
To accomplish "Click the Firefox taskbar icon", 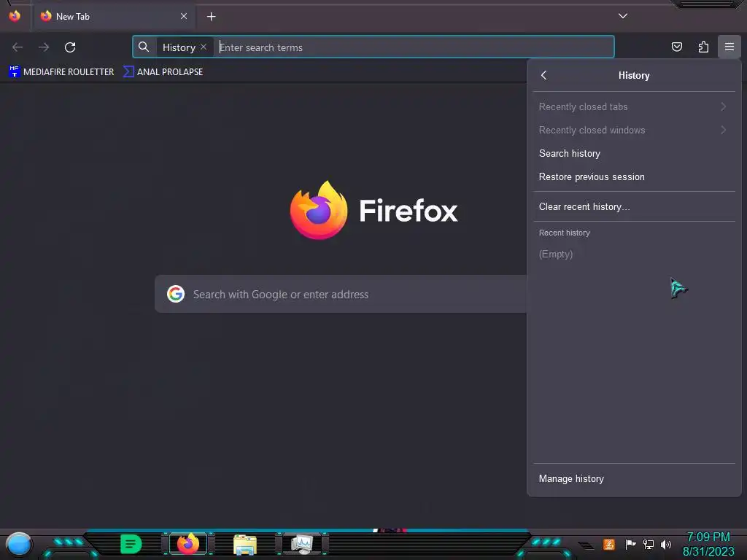I will coord(187,544).
